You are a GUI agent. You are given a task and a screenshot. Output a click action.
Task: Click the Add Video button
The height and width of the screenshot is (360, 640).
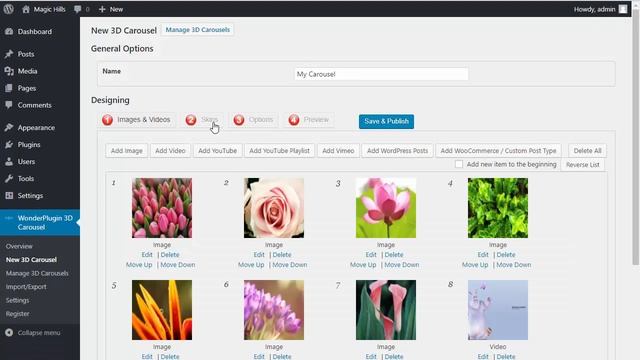coord(170,151)
